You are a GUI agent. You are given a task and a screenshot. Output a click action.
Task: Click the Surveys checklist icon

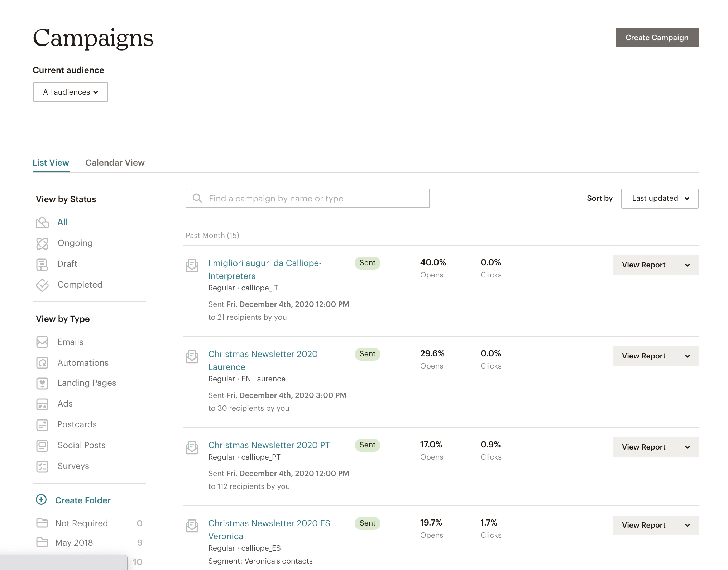coord(42,466)
